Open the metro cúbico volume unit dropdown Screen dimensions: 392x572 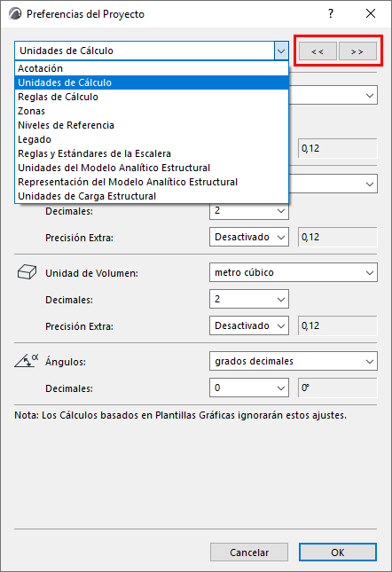coord(294,272)
